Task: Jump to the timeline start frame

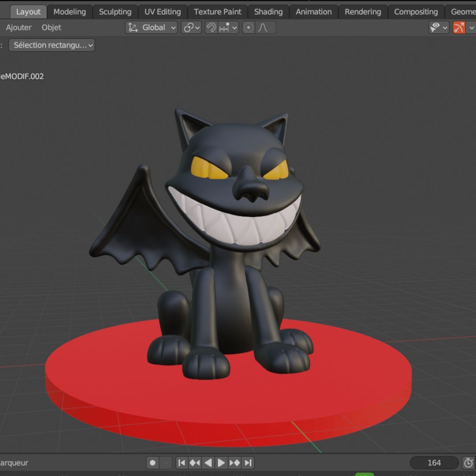Action: (182, 463)
